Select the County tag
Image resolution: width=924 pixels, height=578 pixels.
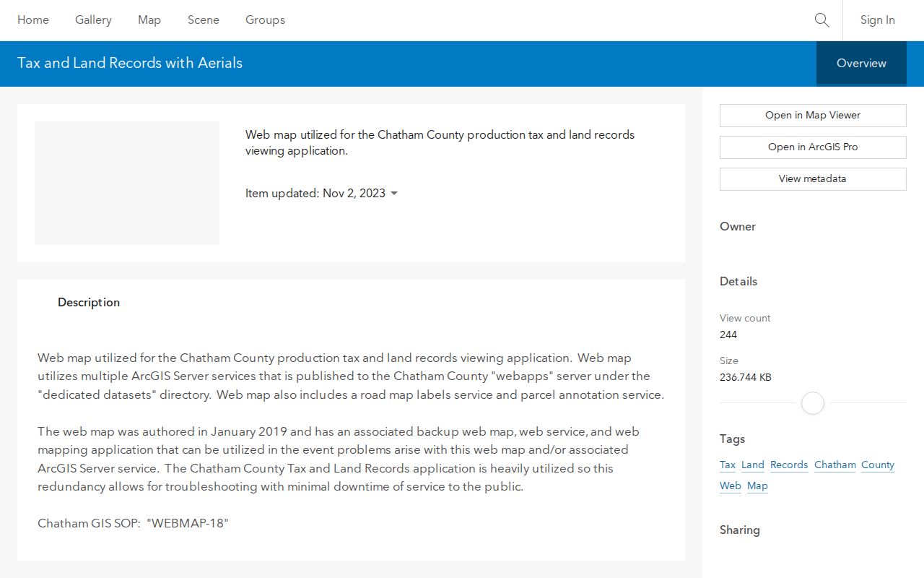click(878, 465)
